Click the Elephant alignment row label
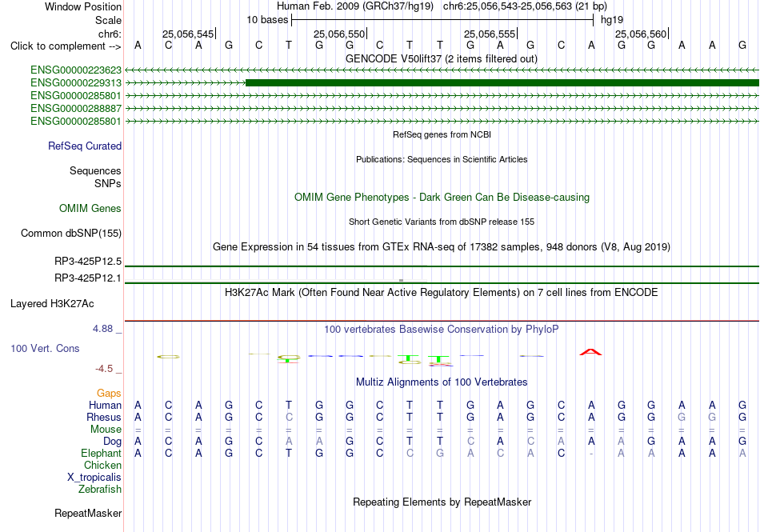This screenshot has height=532, width=760. (x=102, y=453)
